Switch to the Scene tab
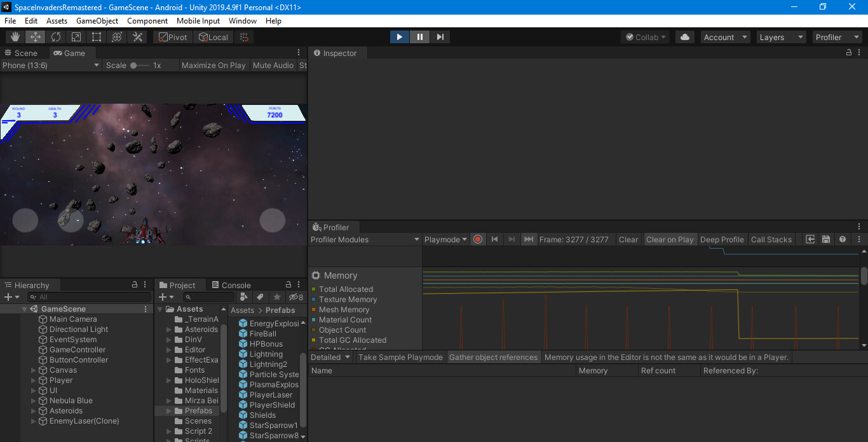 click(24, 52)
